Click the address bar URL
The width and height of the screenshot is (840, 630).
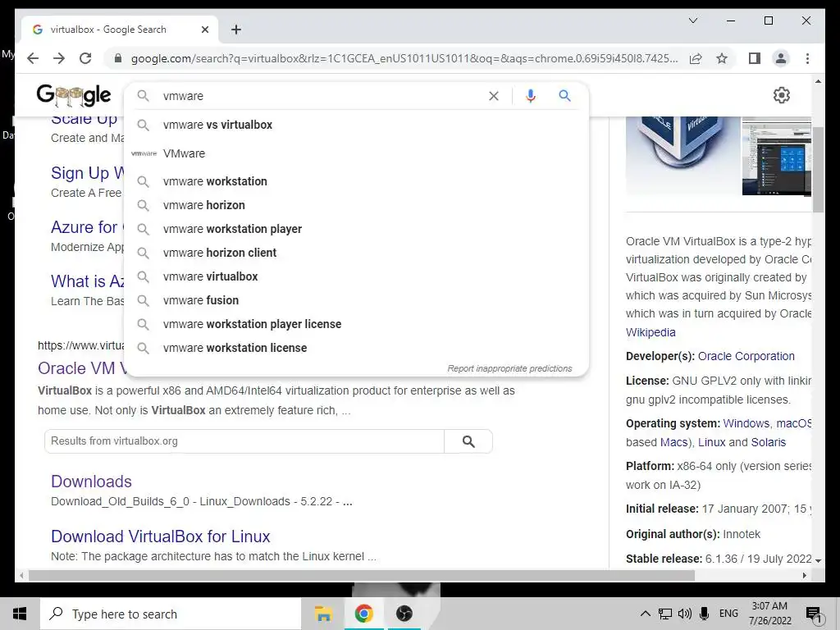tap(404, 58)
